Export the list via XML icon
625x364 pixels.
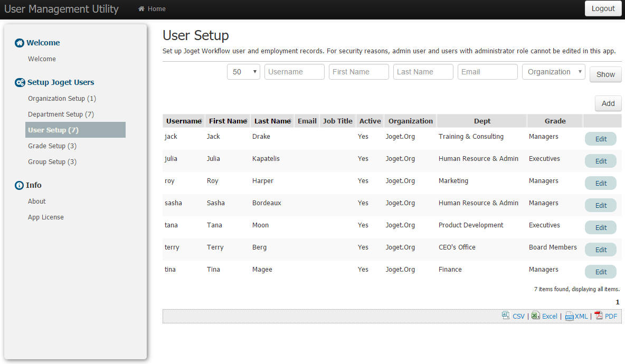(x=569, y=316)
